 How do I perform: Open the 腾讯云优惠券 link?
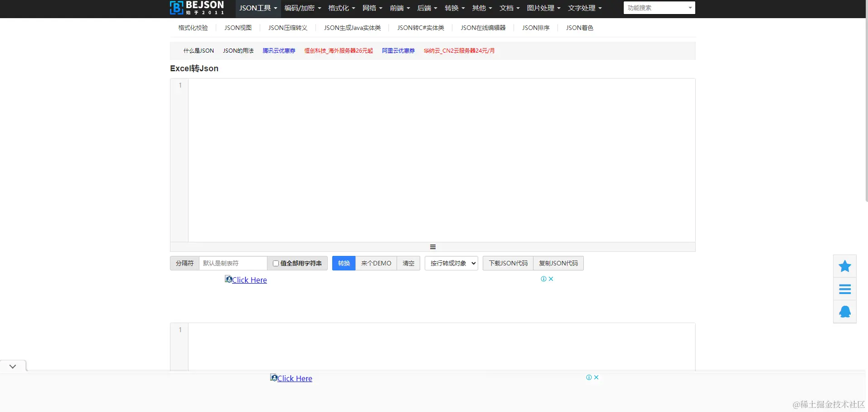[x=279, y=51]
